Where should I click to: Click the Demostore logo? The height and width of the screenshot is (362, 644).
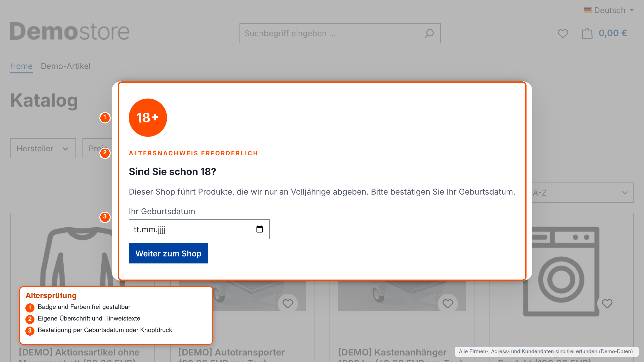[70, 31]
